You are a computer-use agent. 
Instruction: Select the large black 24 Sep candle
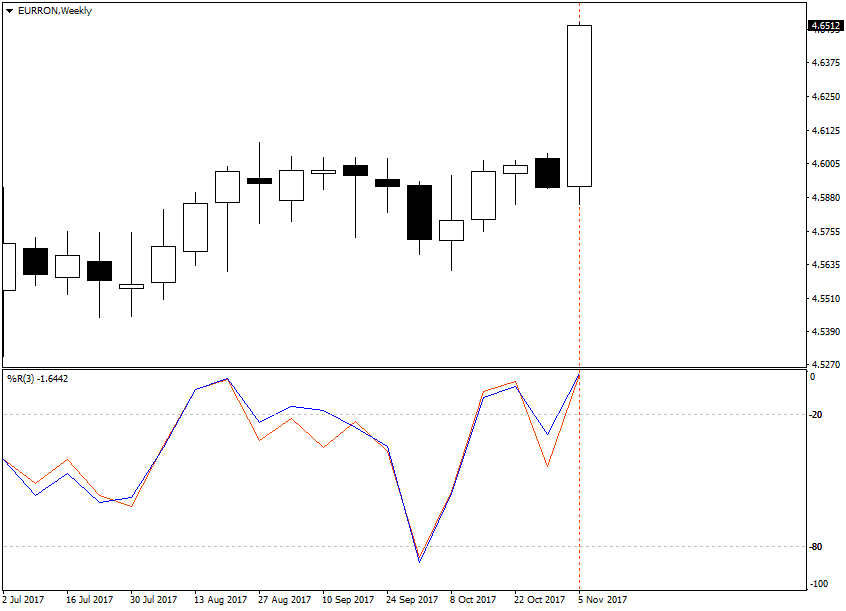pos(419,212)
